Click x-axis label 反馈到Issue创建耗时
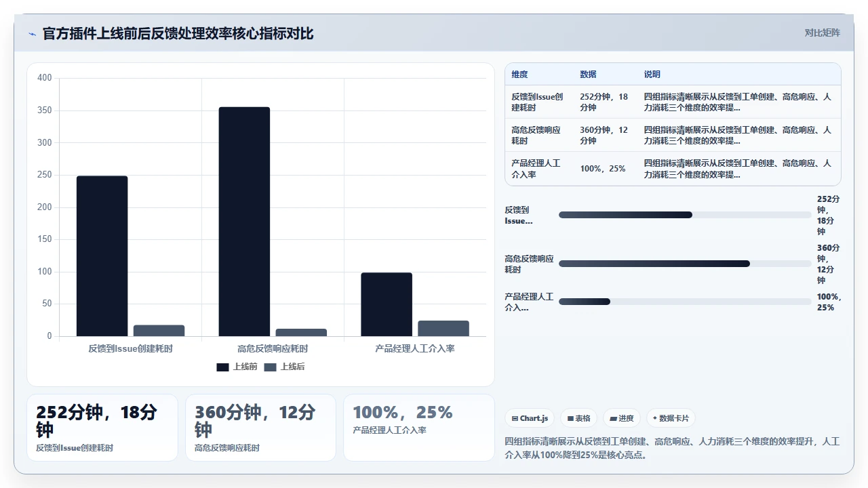The width and height of the screenshot is (868, 488). point(130,348)
